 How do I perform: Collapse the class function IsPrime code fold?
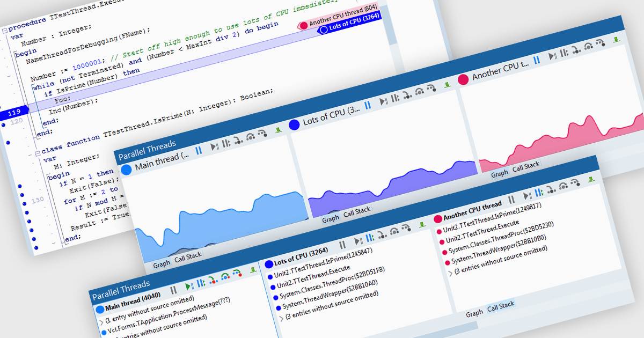click(37, 153)
